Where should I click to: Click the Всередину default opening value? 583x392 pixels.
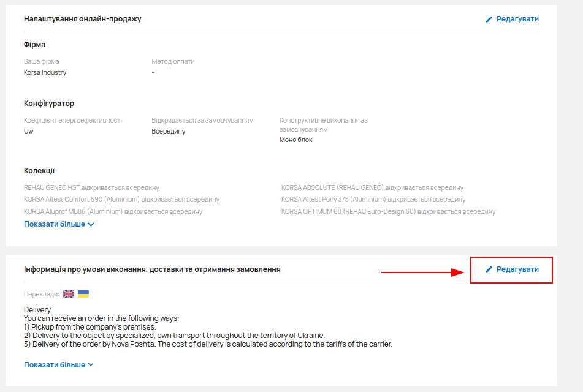click(169, 131)
